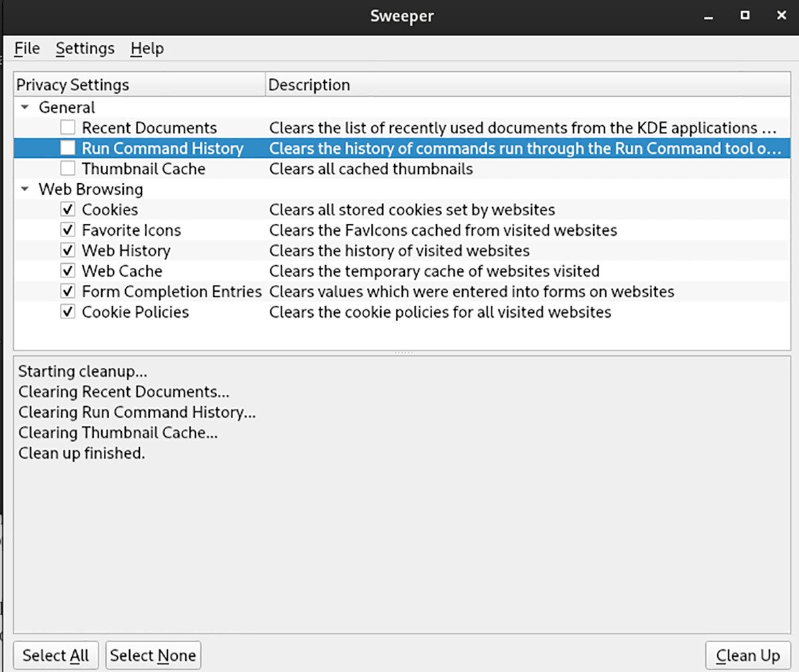The width and height of the screenshot is (799, 672).
Task: Collapse the Web Browsing section
Action: tap(25, 189)
